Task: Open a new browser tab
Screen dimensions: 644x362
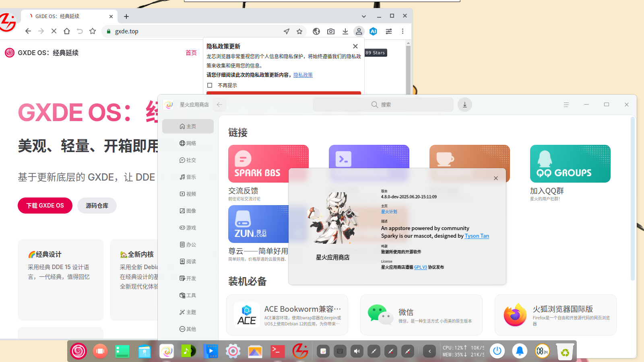Action: pyautogui.click(x=126, y=16)
